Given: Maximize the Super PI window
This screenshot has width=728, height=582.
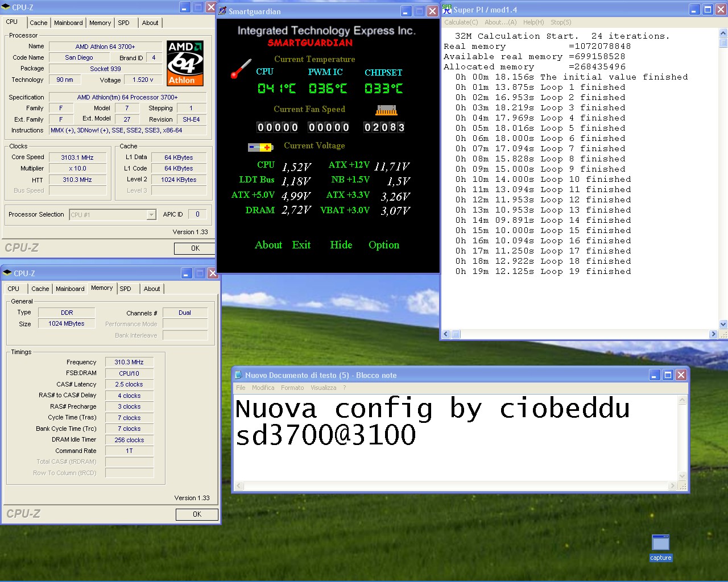Looking at the screenshot, I should pyautogui.click(x=708, y=10).
